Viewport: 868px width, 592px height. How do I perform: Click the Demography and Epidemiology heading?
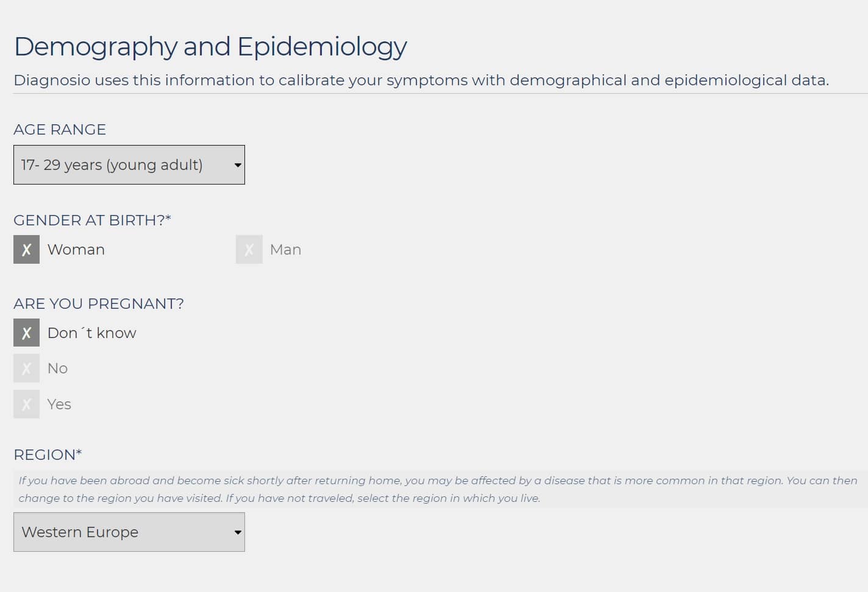(210, 47)
